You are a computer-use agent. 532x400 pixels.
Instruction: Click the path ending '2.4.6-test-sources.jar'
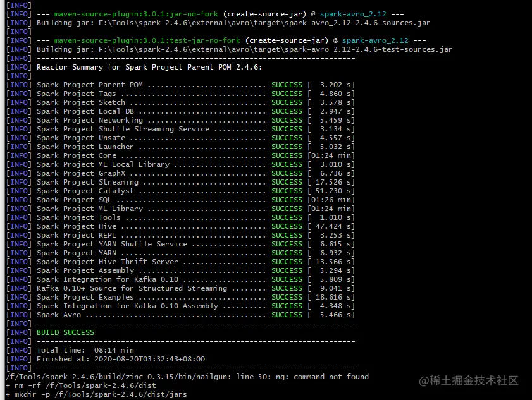(276, 49)
